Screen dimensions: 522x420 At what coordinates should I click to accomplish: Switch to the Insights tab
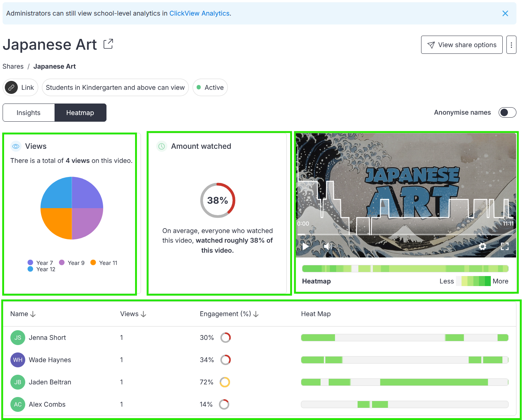point(29,113)
